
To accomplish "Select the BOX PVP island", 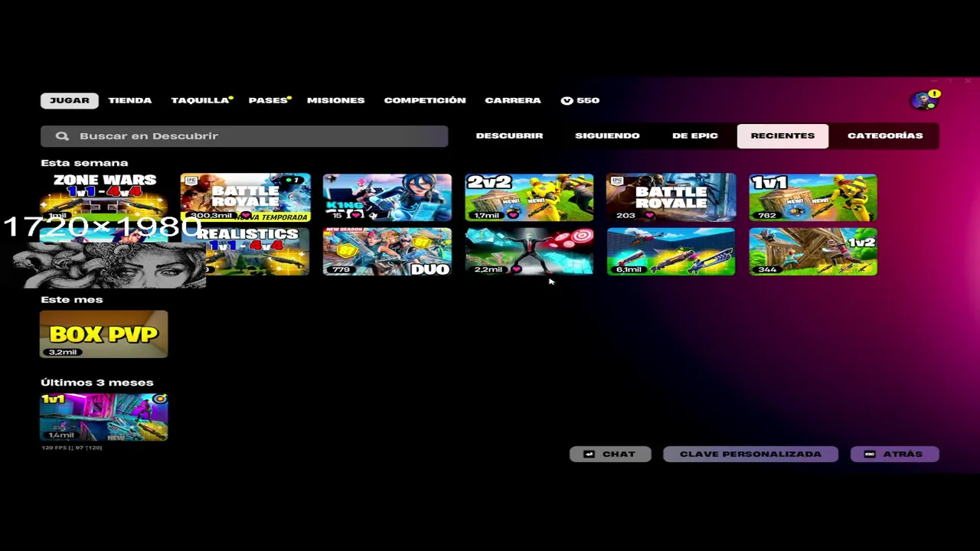I will click(104, 334).
